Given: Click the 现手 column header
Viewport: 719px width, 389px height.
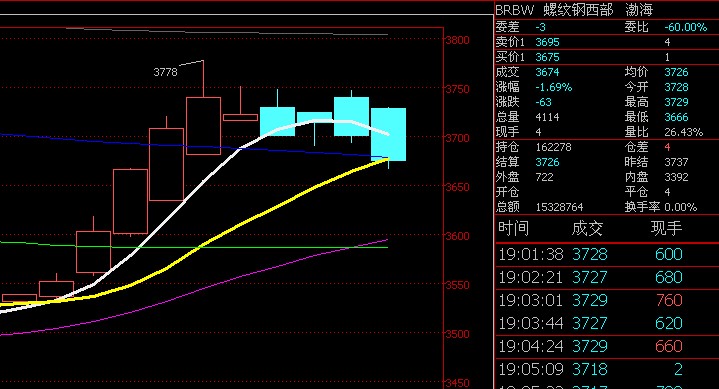Looking at the screenshot, I should (x=666, y=228).
